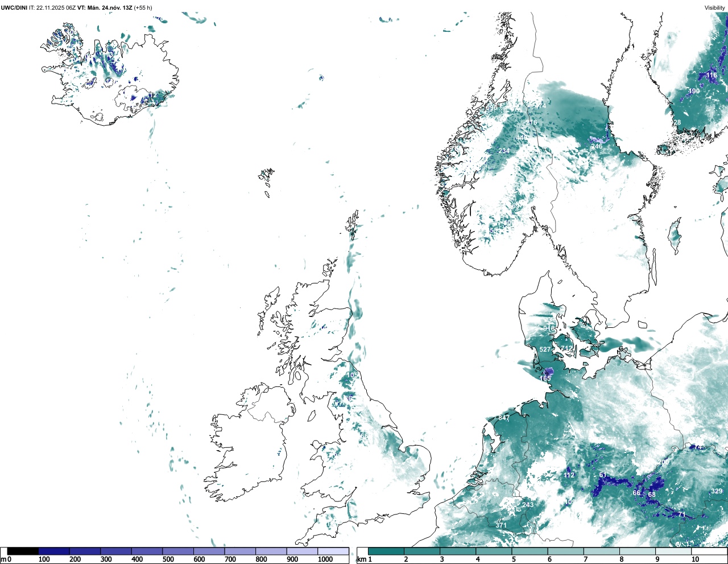
Task: Select the 800–900 m lavender legend swatch
Action: pos(271,551)
